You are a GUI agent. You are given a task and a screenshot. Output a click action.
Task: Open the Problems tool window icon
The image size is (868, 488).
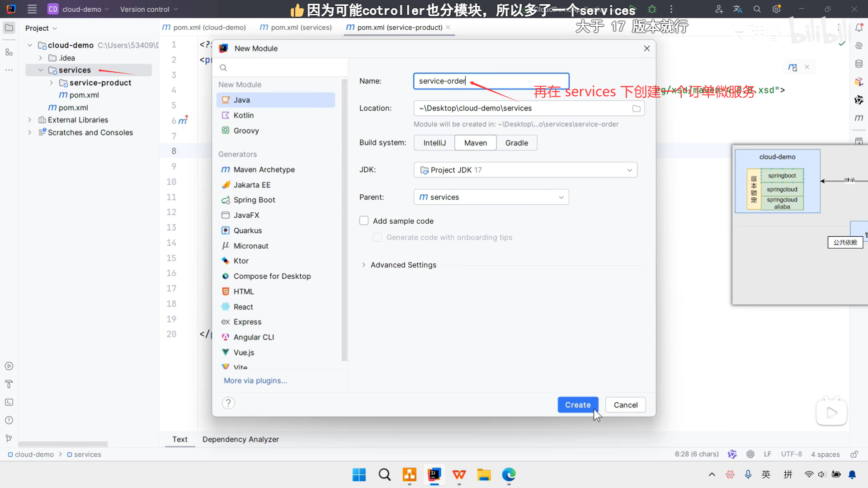9,420
